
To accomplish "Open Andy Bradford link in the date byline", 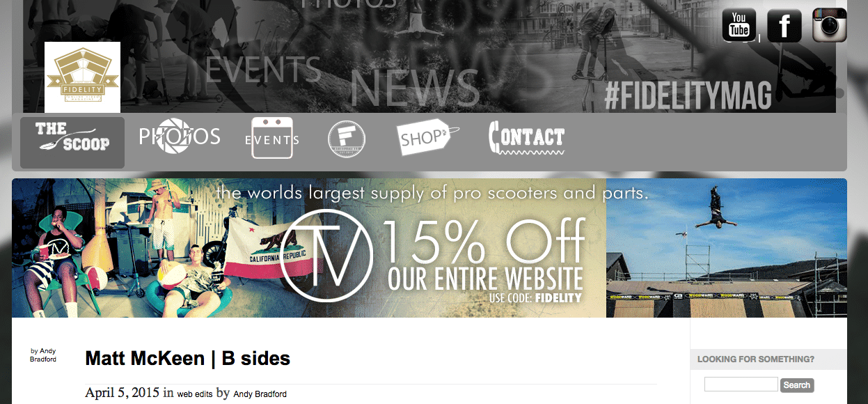I will pyautogui.click(x=260, y=394).
